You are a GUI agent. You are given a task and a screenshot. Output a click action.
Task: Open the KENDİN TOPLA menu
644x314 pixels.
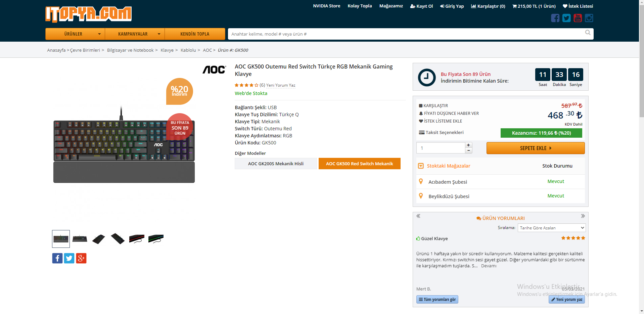click(195, 34)
